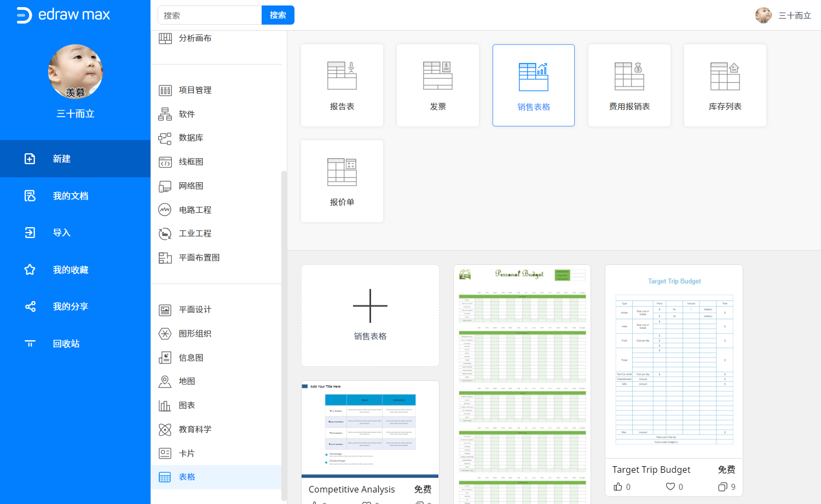Image resolution: width=821 pixels, height=504 pixels.
Task: Switch to the 发票 template type
Action: (x=438, y=85)
